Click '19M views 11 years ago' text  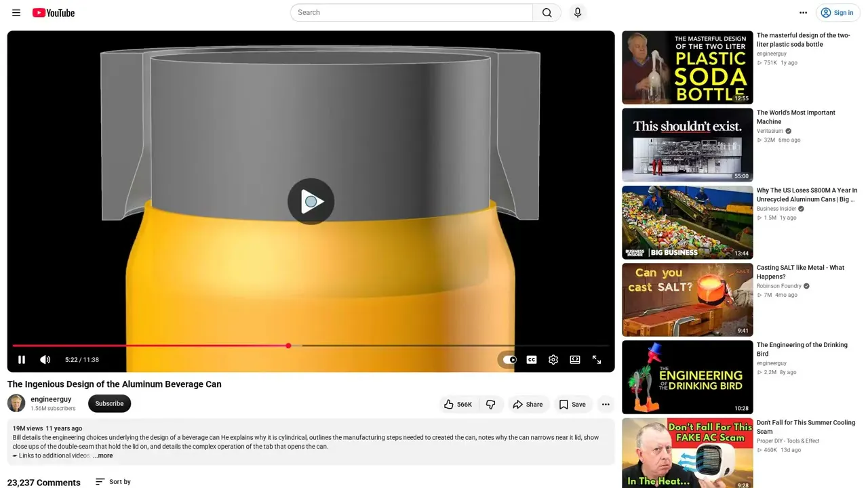pyautogui.click(x=47, y=428)
